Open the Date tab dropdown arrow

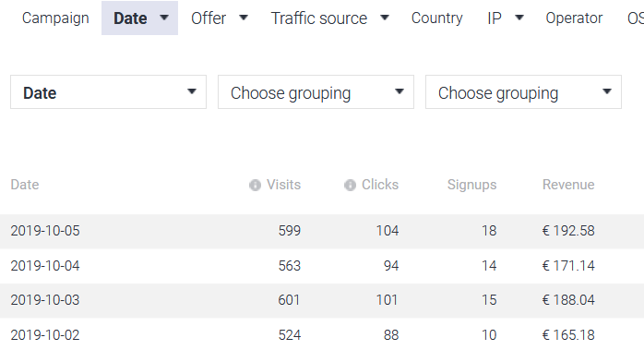point(164,18)
